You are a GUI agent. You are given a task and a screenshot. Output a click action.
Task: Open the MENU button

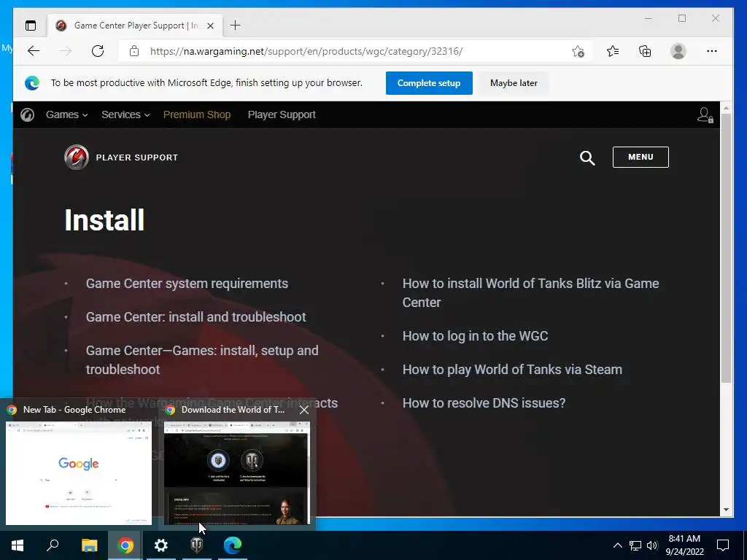pos(640,157)
